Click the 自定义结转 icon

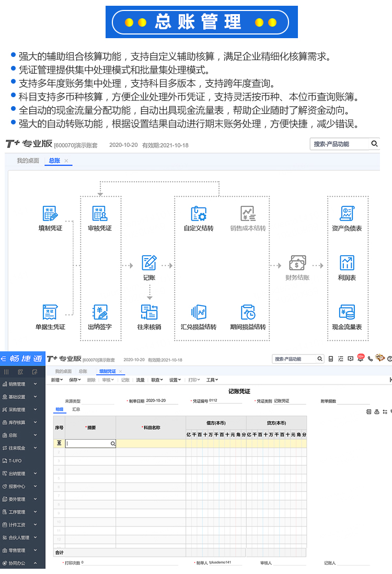199,213
